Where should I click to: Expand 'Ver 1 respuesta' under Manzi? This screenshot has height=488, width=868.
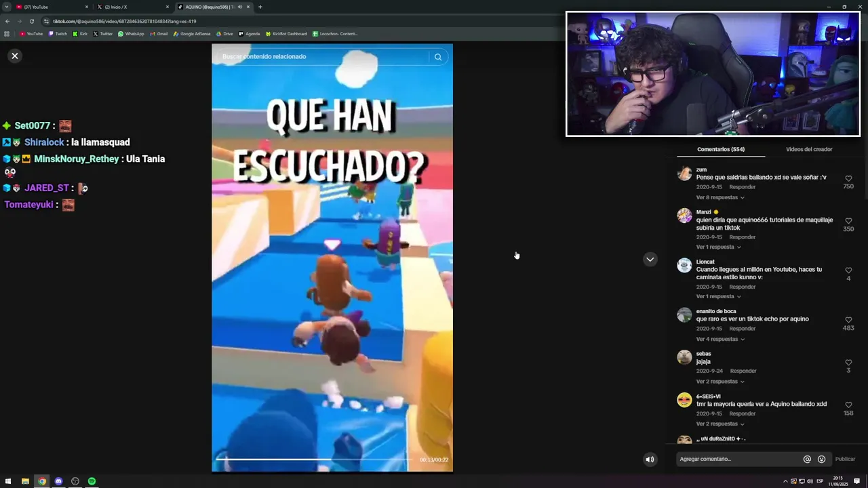click(x=718, y=247)
